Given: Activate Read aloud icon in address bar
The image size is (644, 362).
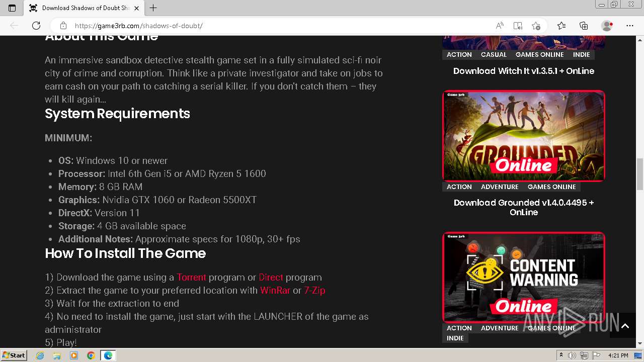Looking at the screenshot, I should (500, 26).
